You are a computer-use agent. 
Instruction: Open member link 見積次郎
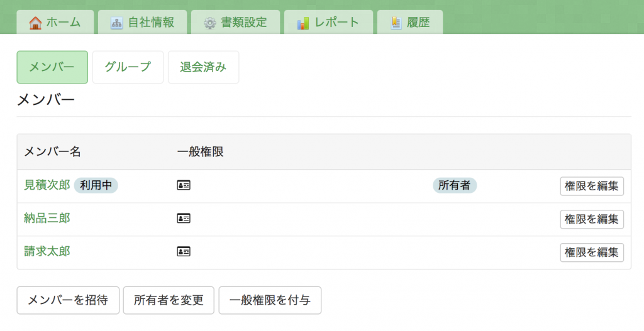coord(47,185)
